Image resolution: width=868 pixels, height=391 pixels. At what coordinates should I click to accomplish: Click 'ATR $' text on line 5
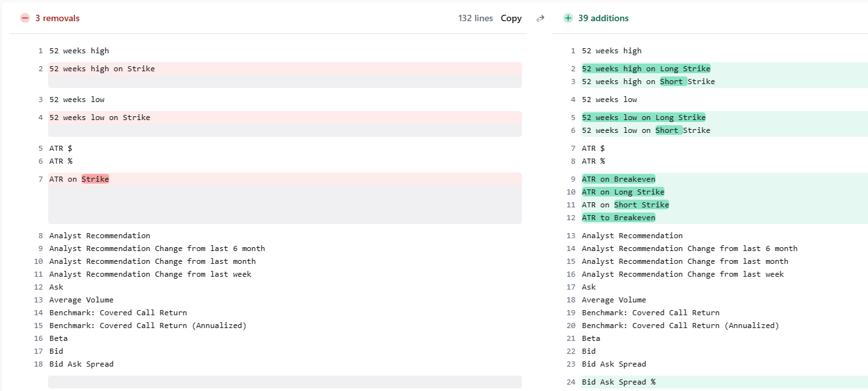[61, 148]
